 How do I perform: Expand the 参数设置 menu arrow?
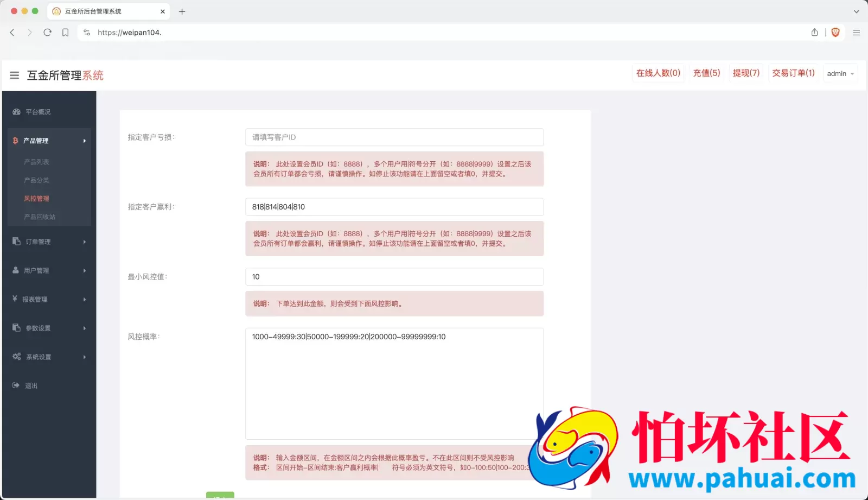pyautogui.click(x=85, y=328)
